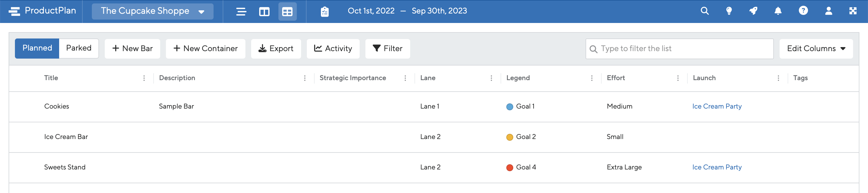Open the help question mark icon

coord(803,11)
